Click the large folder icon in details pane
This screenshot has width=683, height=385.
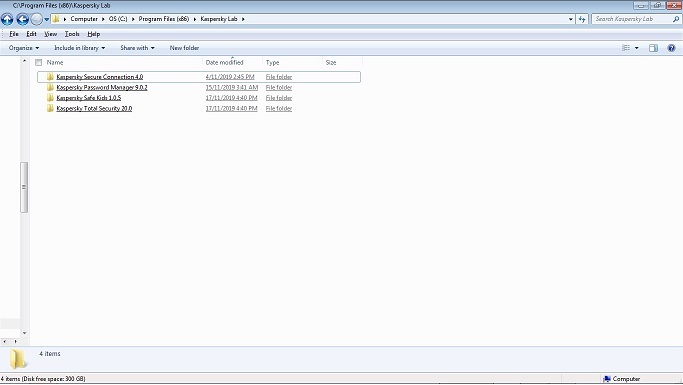(x=18, y=359)
